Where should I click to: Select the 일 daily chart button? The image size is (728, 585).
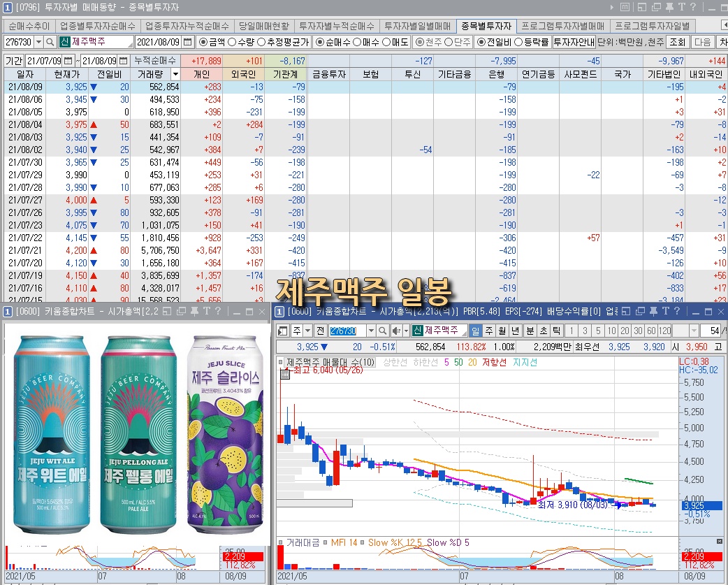pyautogui.click(x=475, y=331)
